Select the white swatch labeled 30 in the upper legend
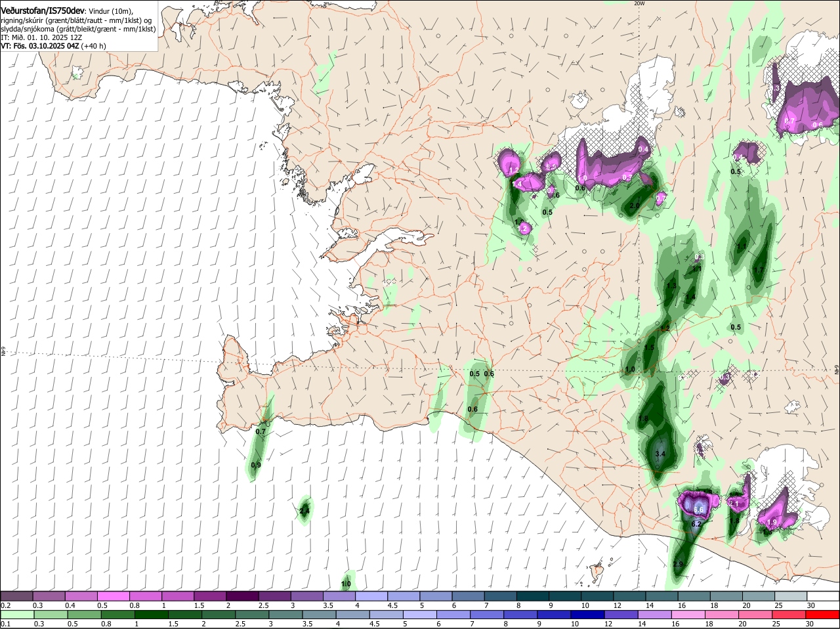The width and height of the screenshot is (840, 629). pyautogui.click(x=824, y=596)
